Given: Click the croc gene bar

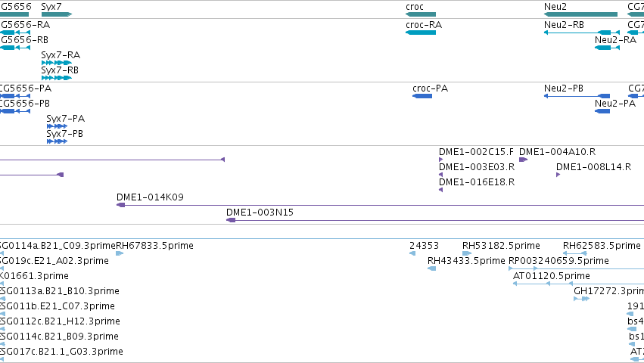Looking at the screenshot, I should point(421,14).
